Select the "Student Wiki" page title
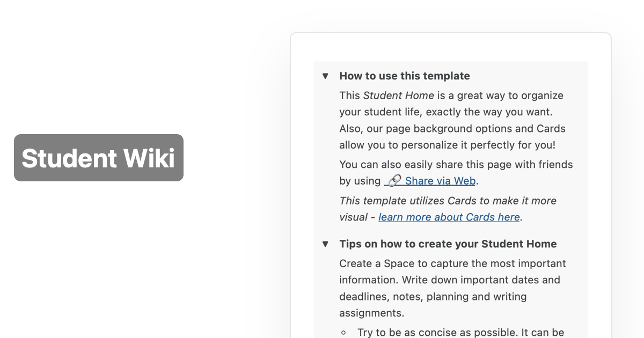 (98, 159)
